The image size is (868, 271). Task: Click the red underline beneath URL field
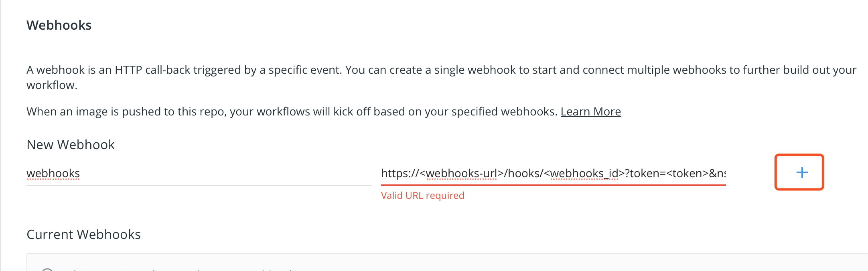pyautogui.click(x=553, y=185)
